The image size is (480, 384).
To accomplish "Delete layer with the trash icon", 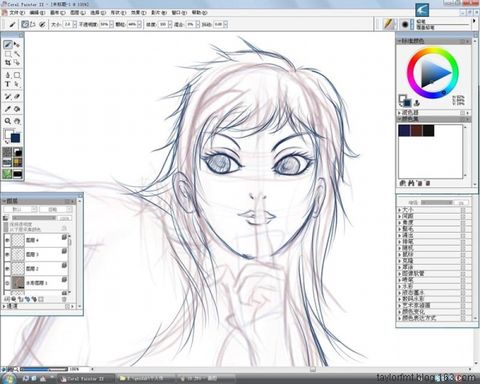I will 64,299.
